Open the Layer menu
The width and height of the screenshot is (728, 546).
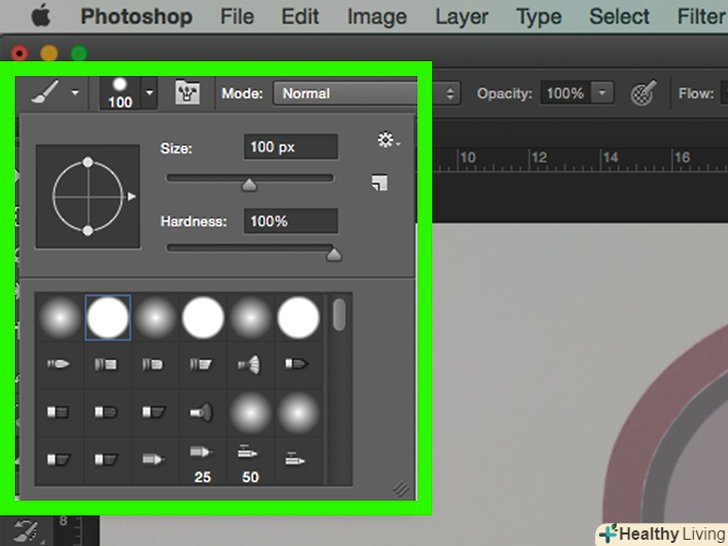[462, 17]
